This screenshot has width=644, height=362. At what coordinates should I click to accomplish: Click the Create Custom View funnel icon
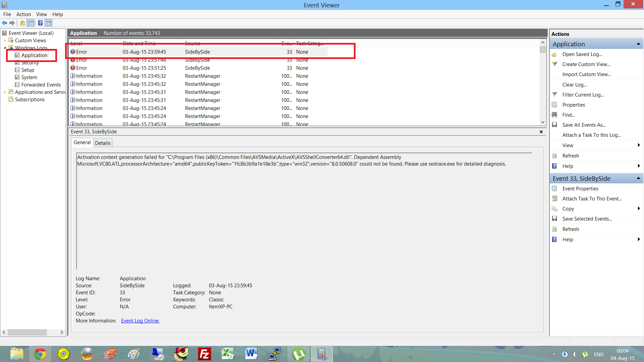[554, 64]
